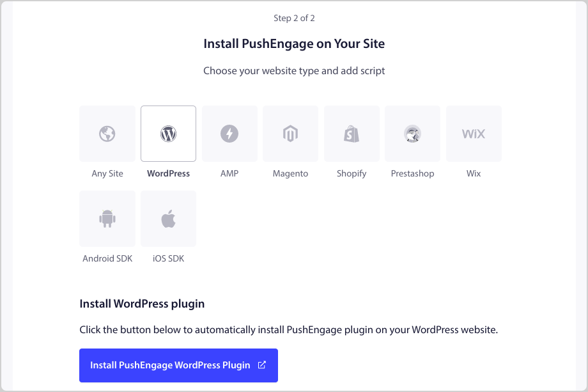Choose the iOS SDK apple icon
Image resolution: width=588 pixels, height=392 pixels.
(168, 219)
